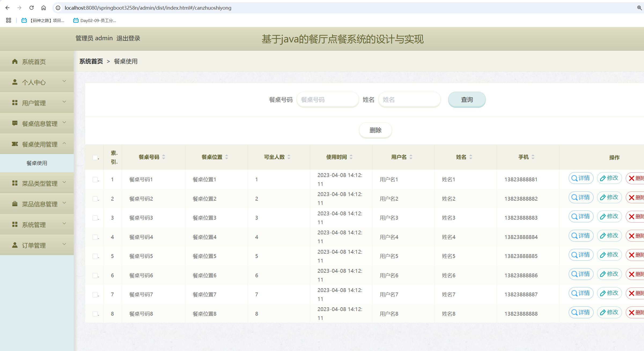Click the browser address bar URL
This screenshot has height=351, width=644.
tap(148, 8)
